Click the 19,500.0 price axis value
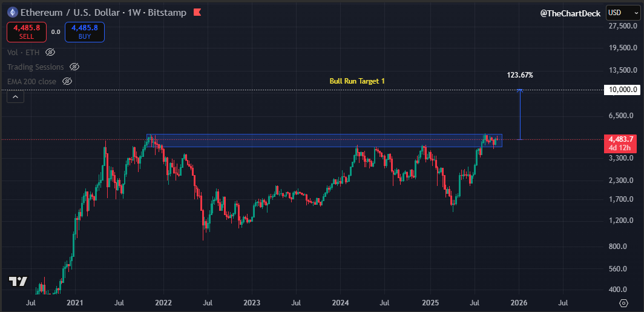This screenshot has width=644, height=312. coord(622,48)
